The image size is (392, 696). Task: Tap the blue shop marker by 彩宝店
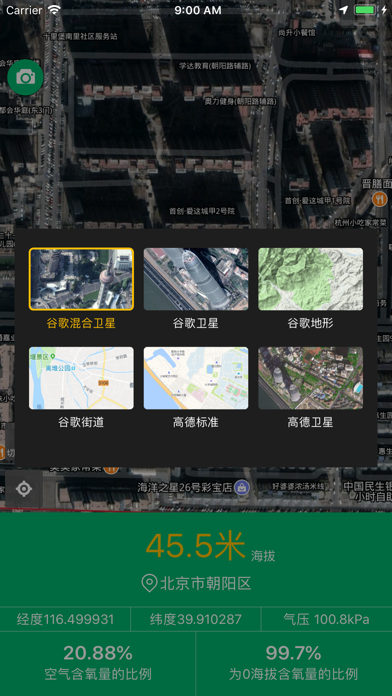pyautogui.click(x=242, y=487)
